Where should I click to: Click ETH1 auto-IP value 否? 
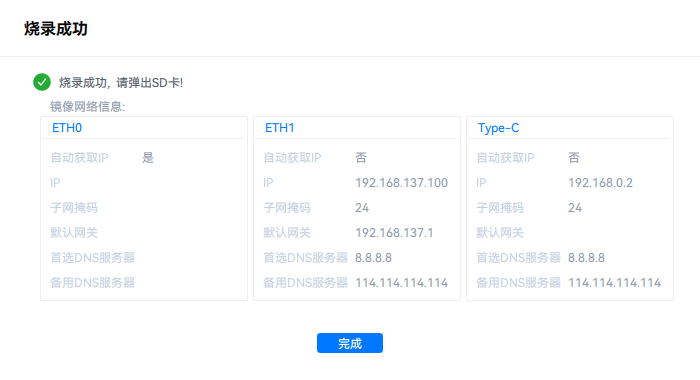coord(361,158)
